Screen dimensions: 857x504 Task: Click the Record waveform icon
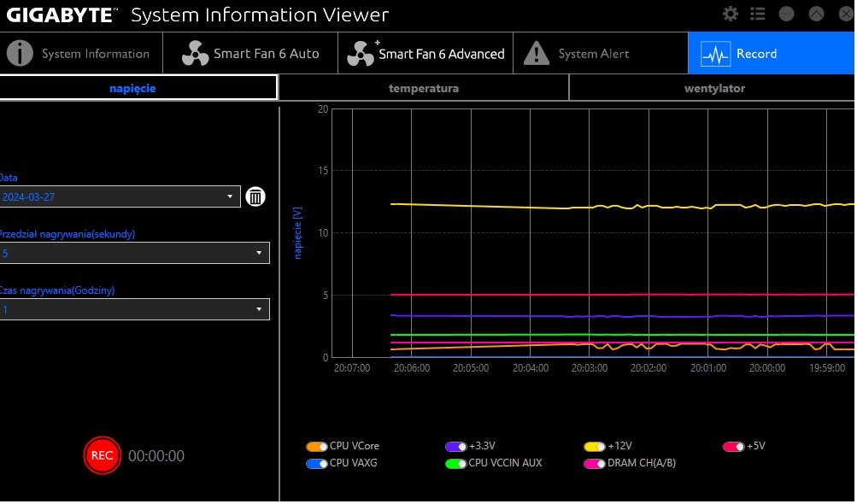[x=715, y=54]
